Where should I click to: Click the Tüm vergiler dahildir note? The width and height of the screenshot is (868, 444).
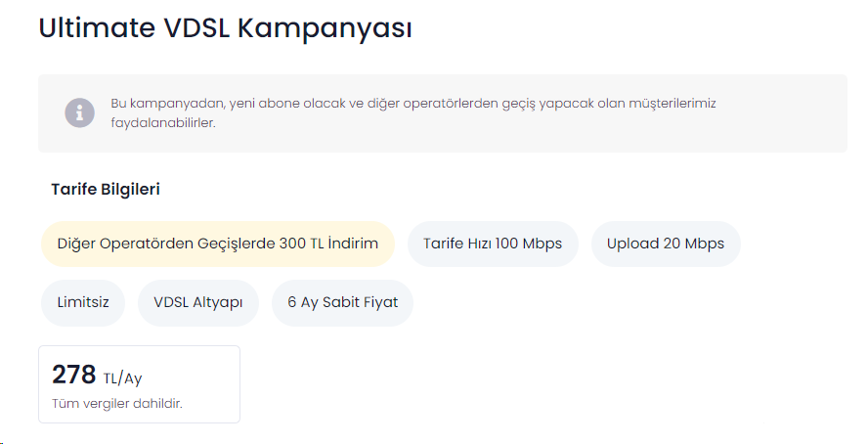(117, 403)
